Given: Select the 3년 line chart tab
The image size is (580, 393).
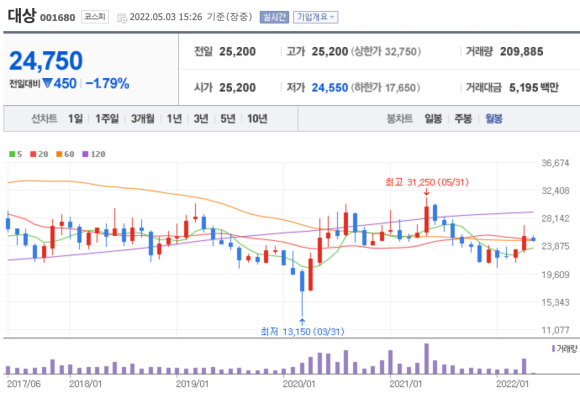Looking at the screenshot, I should [x=201, y=119].
